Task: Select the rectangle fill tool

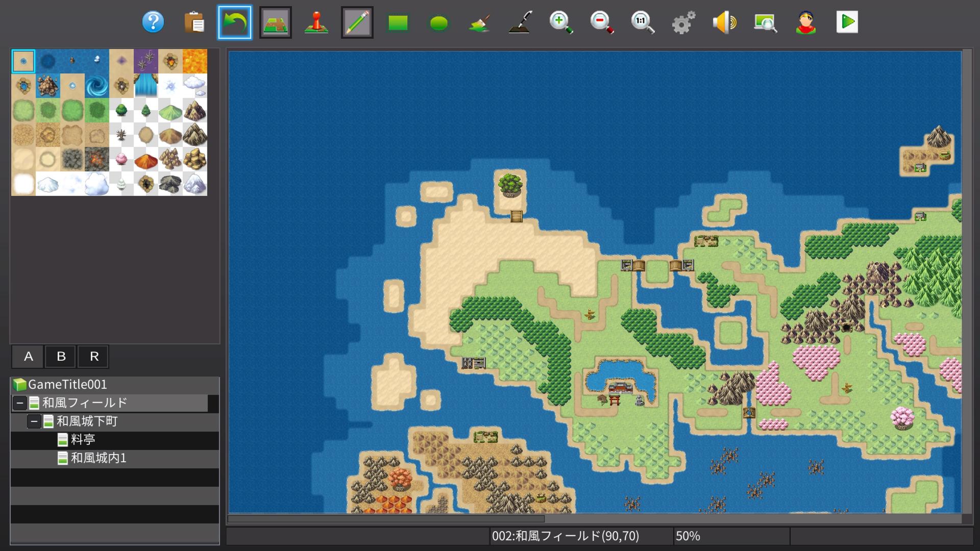Action: 398,22
